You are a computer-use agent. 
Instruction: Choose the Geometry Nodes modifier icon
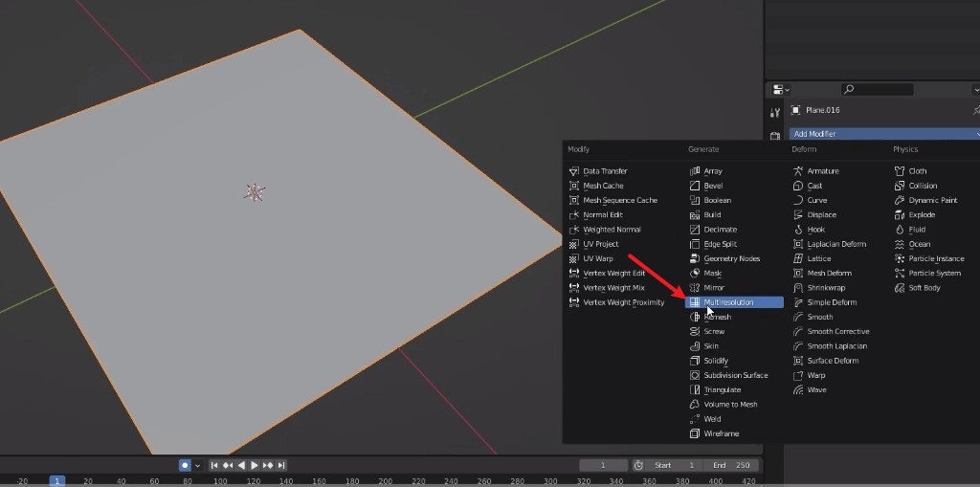[x=695, y=259]
